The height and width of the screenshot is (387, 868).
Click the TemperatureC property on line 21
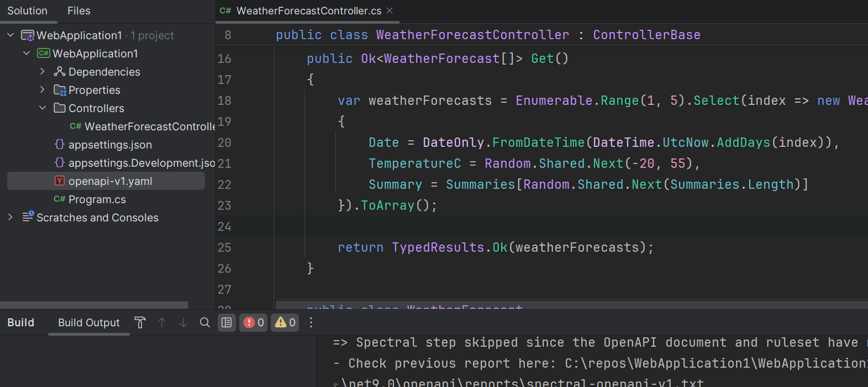click(414, 163)
